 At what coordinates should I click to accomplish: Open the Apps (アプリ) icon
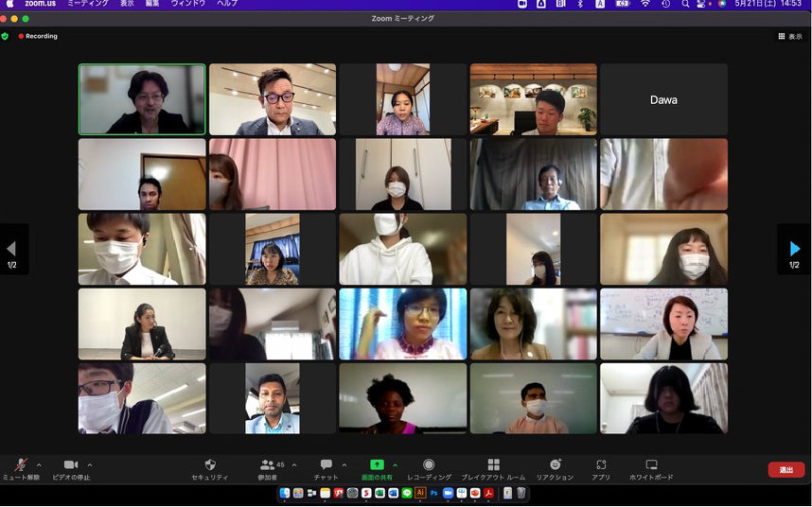point(601,466)
